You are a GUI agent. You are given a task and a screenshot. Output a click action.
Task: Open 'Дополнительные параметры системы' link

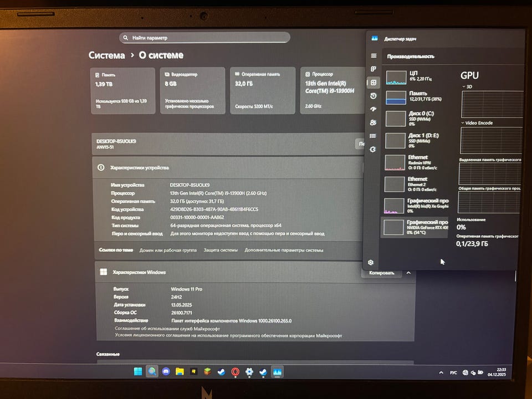(284, 250)
